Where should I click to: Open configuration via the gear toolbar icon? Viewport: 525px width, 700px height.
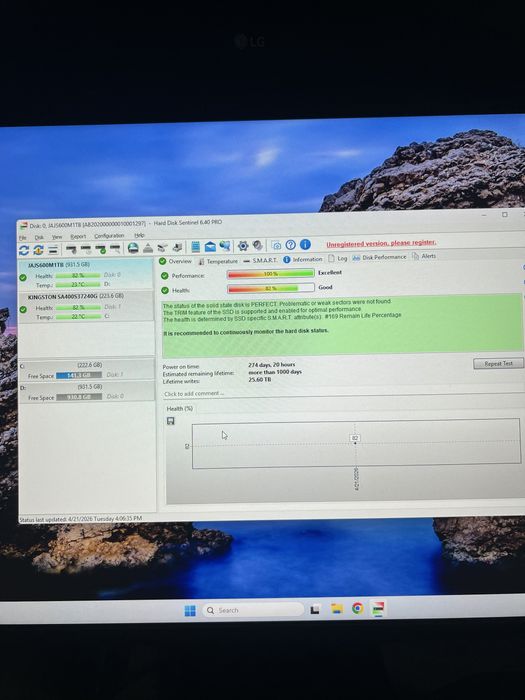pos(243,246)
